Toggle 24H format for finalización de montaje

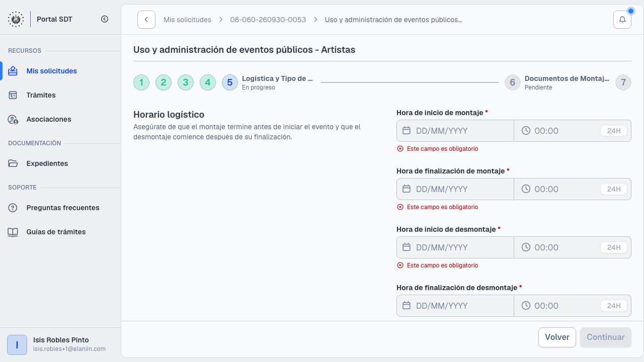(x=614, y=189)
